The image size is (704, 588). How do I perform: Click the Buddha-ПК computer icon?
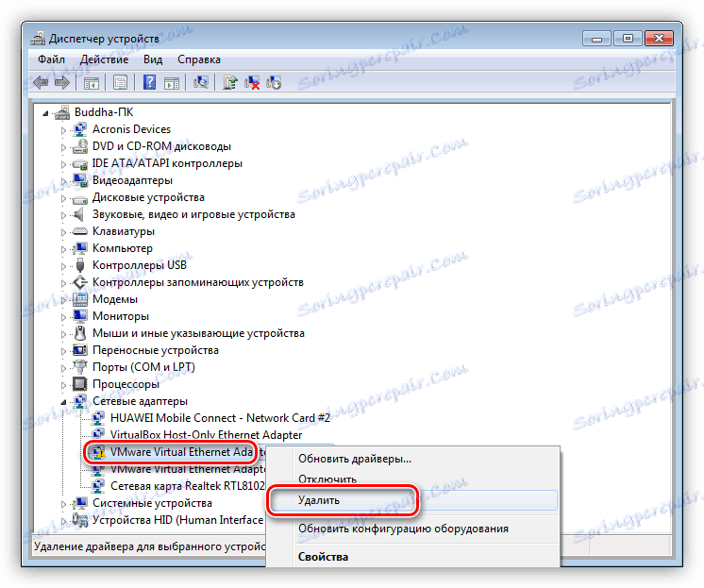click(x=62, y=112)
